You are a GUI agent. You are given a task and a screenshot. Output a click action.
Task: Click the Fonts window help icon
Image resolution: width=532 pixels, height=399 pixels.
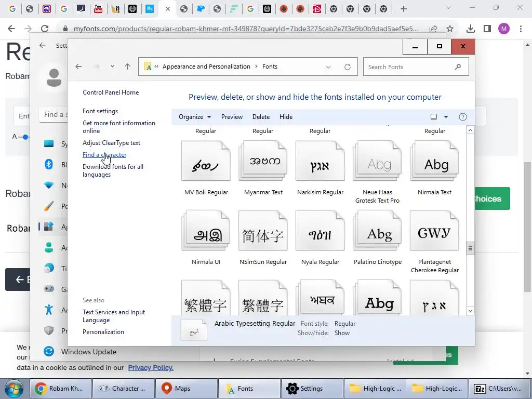[463, 117]
